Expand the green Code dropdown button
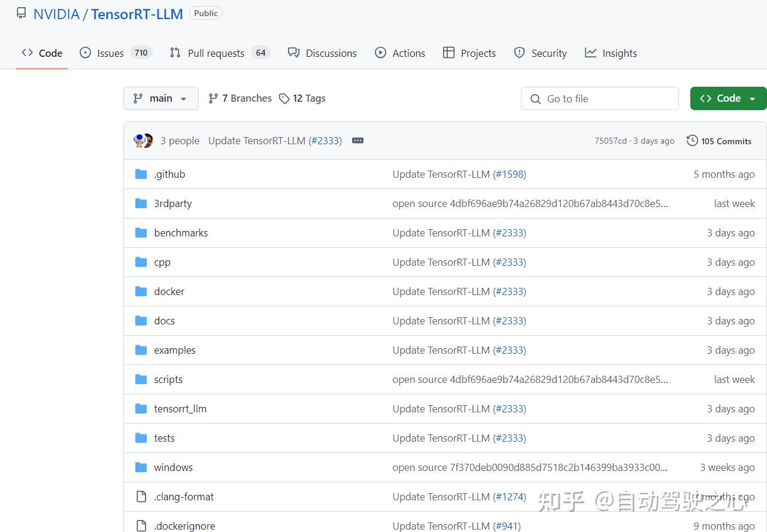 pos(728,98)
